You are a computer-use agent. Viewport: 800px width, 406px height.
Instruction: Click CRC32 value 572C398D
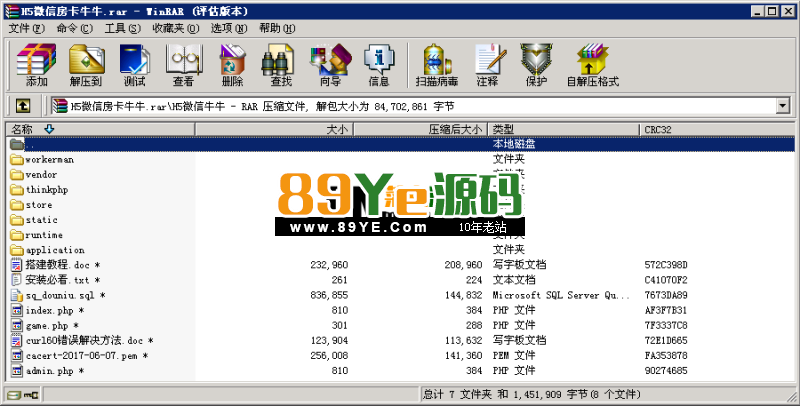666,265
